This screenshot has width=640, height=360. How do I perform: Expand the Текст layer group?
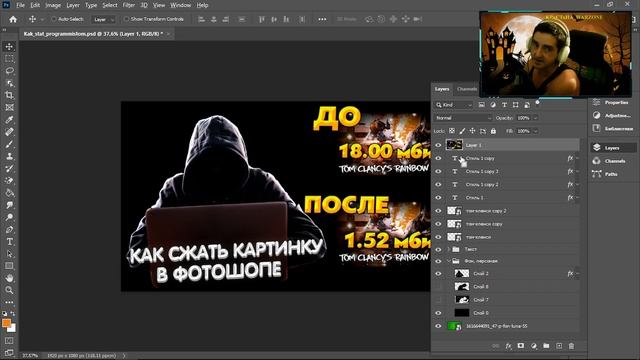(449, 249)
